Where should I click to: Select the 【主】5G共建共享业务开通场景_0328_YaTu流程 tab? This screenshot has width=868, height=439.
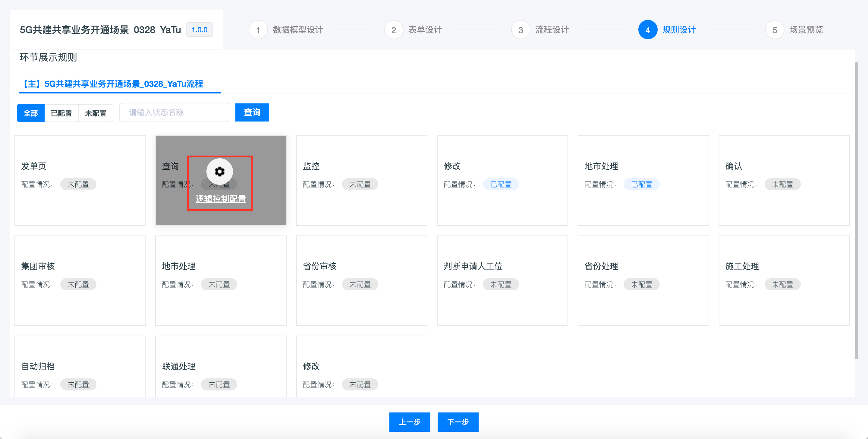click(x=113, y=84)
